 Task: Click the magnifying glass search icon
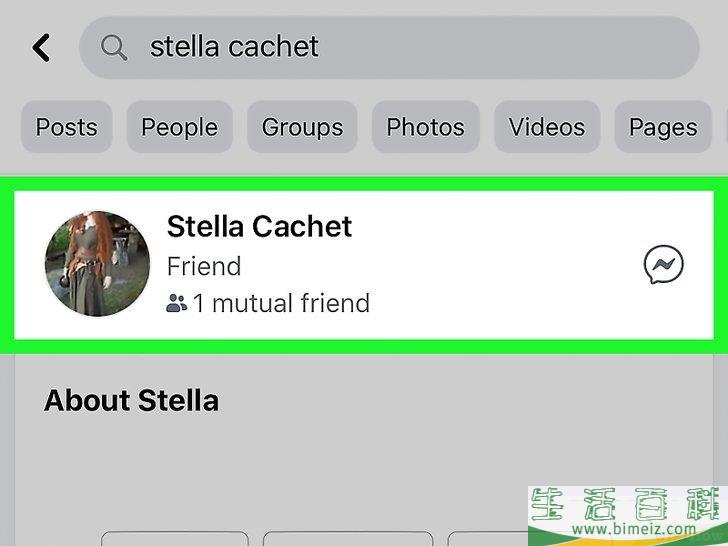[x=114, y=47]
